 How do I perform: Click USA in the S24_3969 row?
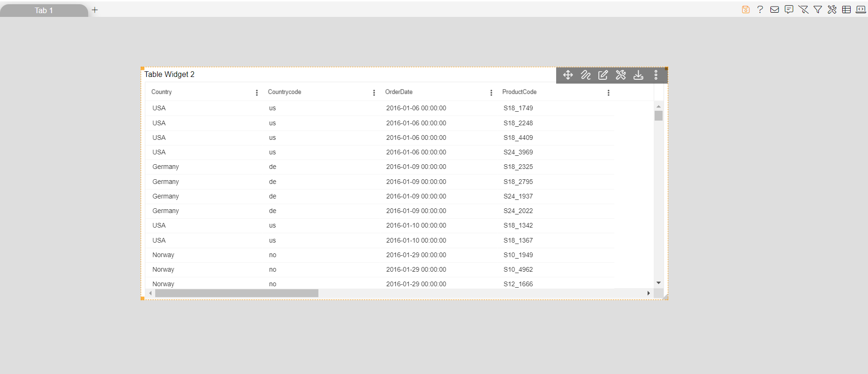159,152
